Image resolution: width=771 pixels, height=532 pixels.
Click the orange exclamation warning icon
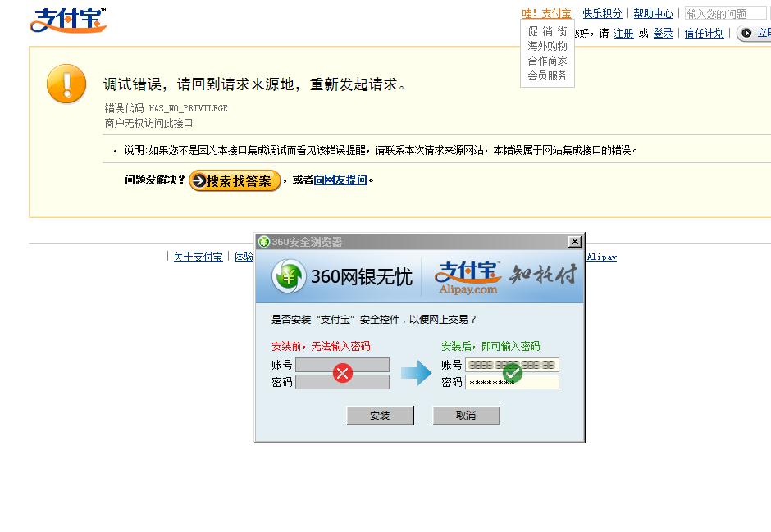click(x=66, y=84)
